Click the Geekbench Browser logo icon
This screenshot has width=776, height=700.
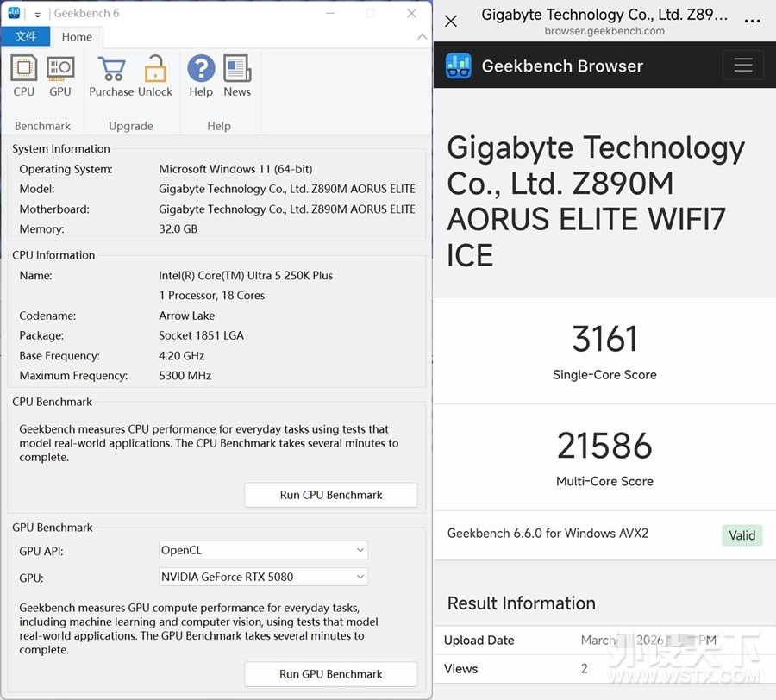pos(459,66)
